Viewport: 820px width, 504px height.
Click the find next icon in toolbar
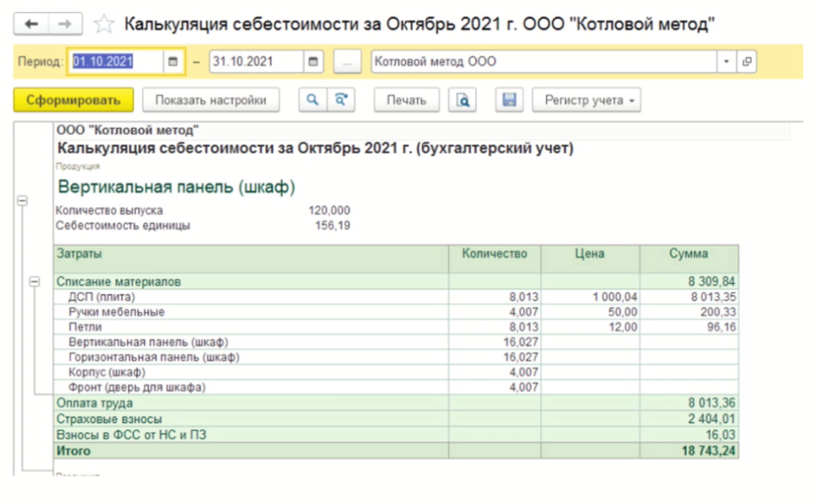[x=341, y=100]
